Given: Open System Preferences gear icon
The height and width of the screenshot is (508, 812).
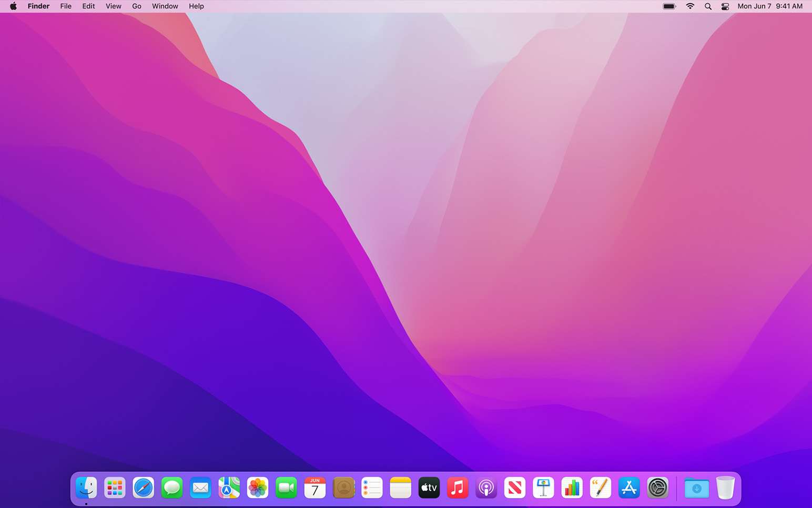Looking at the screenshot, I should tap(657, 488).
